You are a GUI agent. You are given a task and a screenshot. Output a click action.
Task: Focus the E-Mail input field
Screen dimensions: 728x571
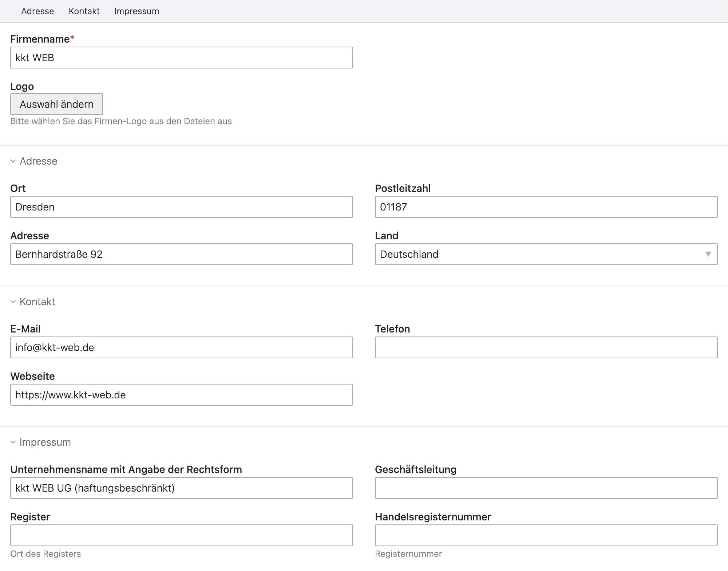[x=181, y=347]
